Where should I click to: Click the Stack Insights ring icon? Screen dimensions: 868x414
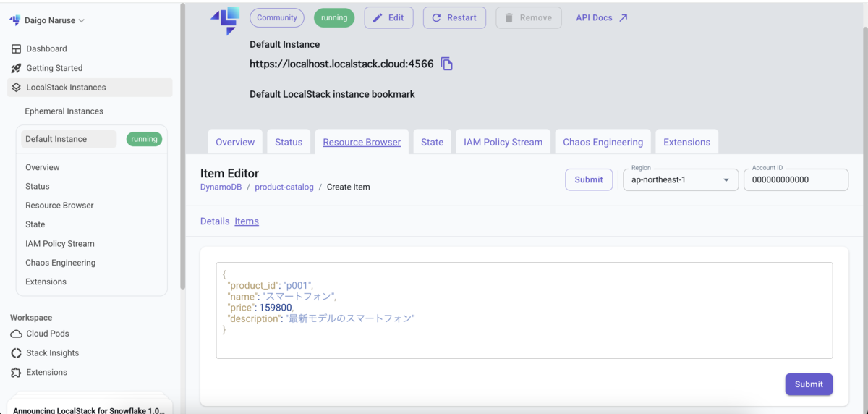pyautogui.click(x=16, y=353)
